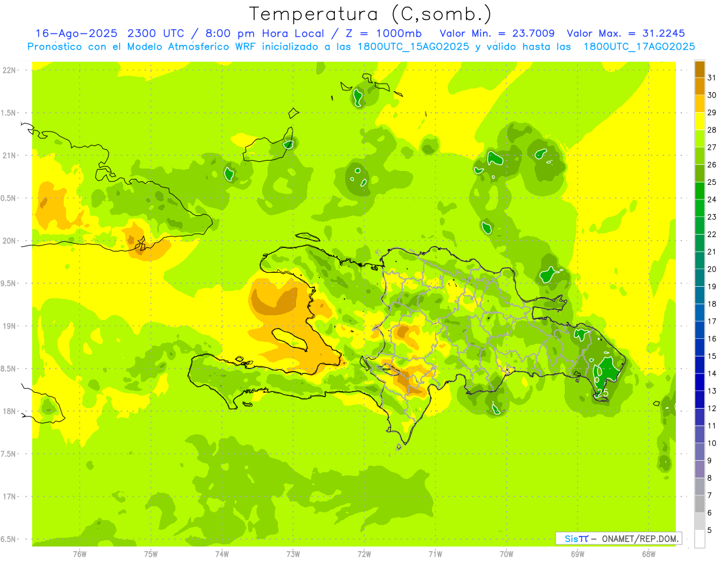Viewport: 728px width, 562px height.
Task: Click the '68W' longitude axis label
Action: click(x=649, y=554)
